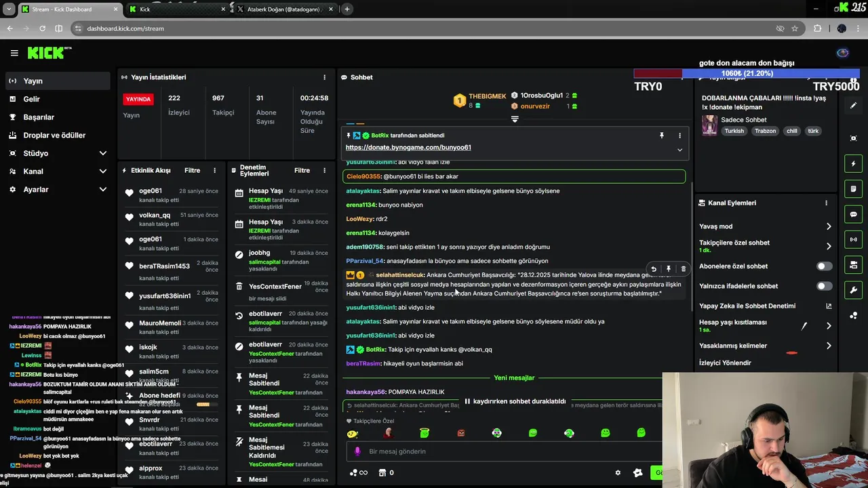Toggle the chat bubble panel button
Screen dimensions: 868x488
tap(854, 214)
